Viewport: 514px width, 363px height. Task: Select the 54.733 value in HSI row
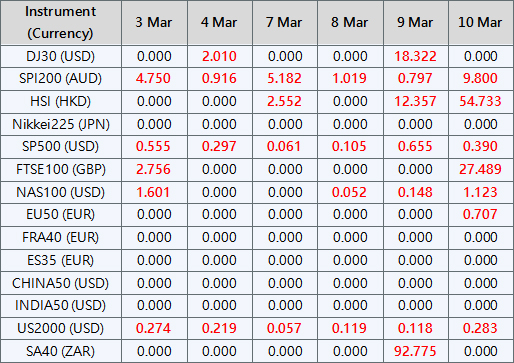tap(480, 101)
